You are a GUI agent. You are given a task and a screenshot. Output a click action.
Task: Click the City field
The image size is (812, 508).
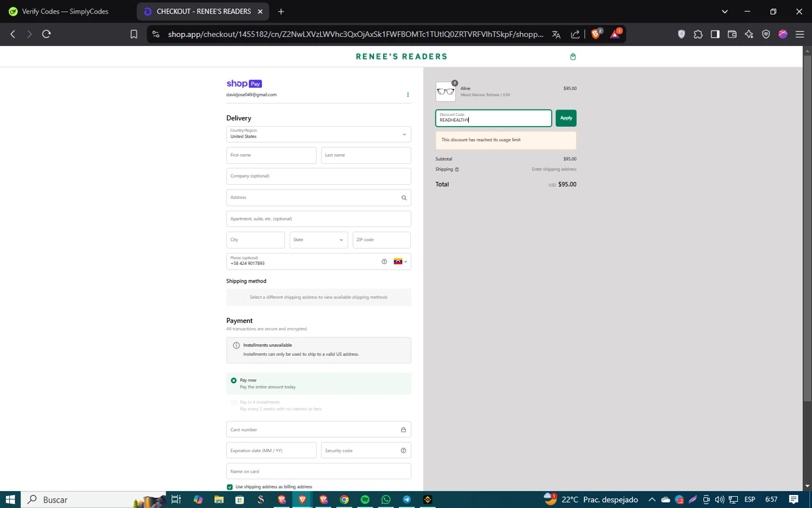click(x=256, y=240)
